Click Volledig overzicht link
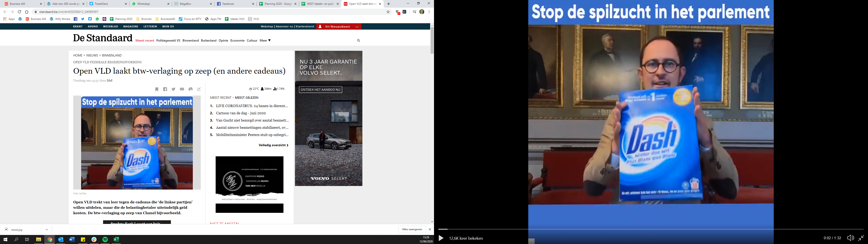 pyautogui.click(x=273, y=145)
